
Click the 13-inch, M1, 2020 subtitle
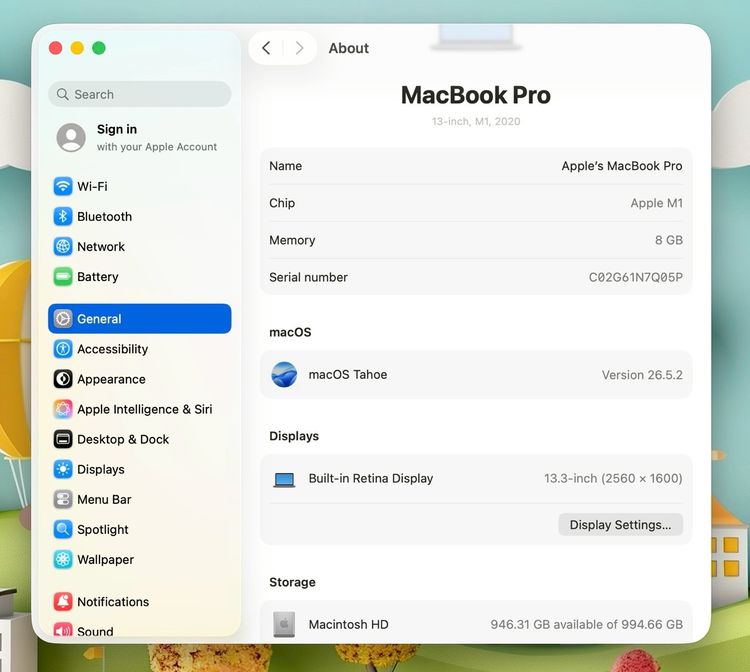(x=476, y=121)
